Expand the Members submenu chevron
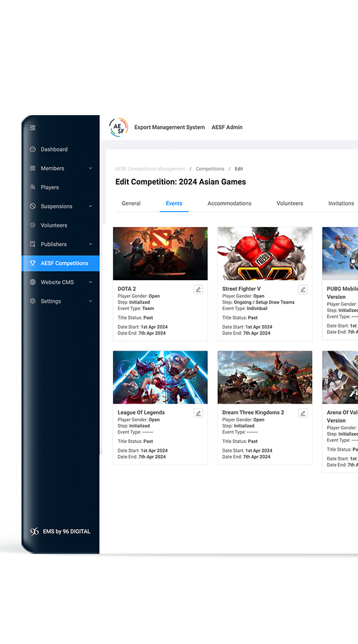The width and height of the screenshot is (358, 644). point(91,168)
